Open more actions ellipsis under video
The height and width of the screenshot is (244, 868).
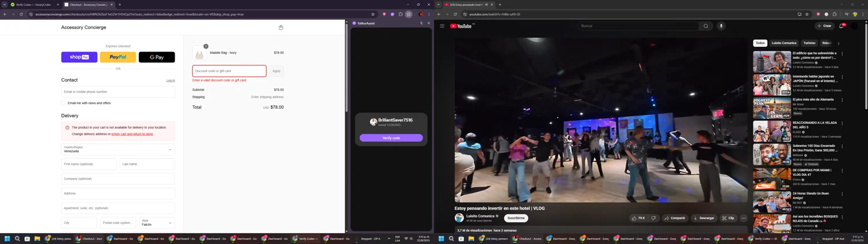click(744, 218)
